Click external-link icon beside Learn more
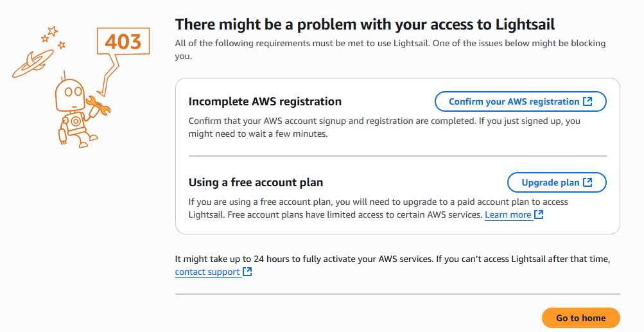 pos(539,214)
